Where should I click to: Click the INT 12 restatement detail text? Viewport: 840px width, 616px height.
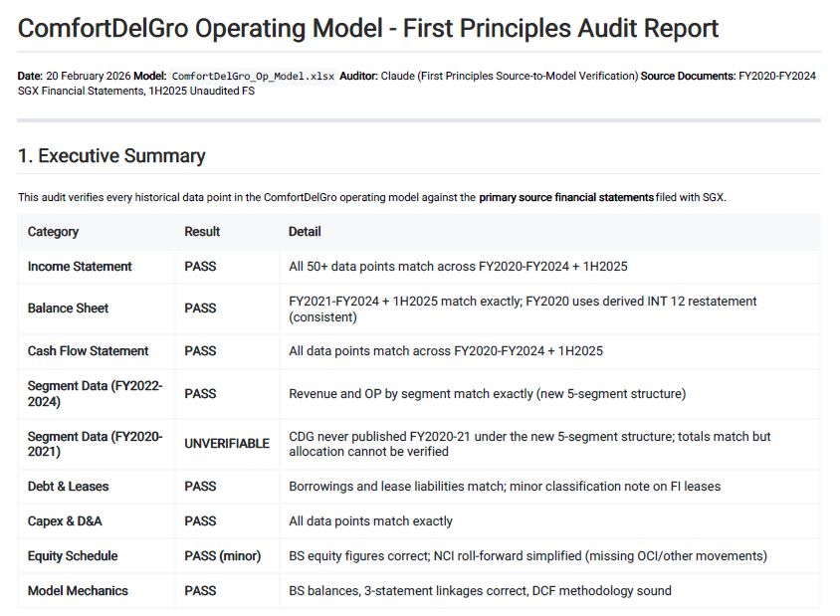click(x=523, y=308)
